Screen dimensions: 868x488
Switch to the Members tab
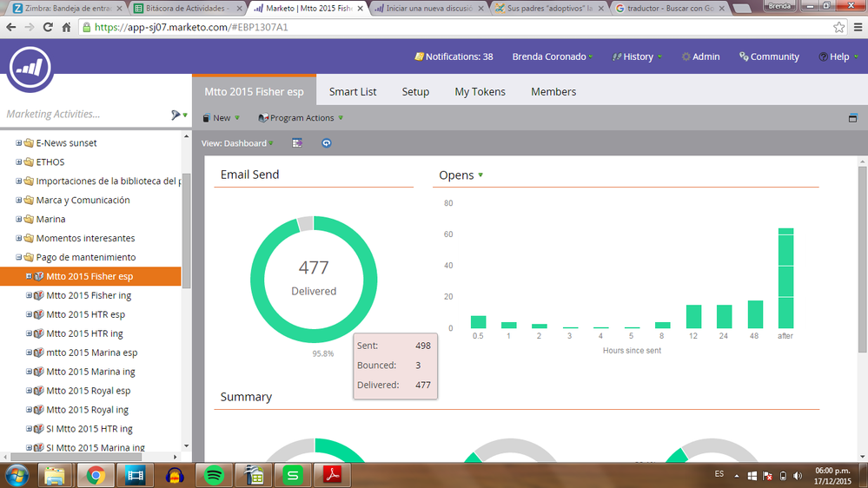pos(553,92)
